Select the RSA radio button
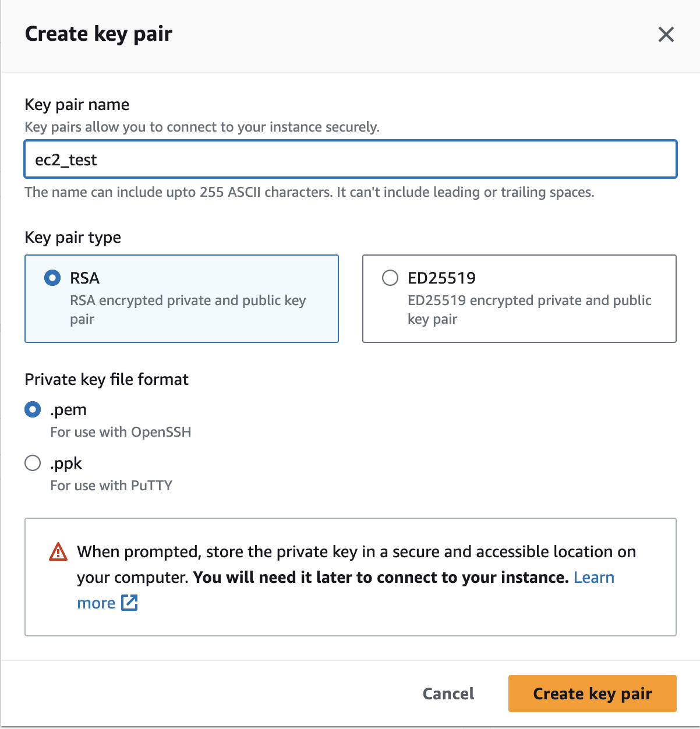 coord(52,278)
